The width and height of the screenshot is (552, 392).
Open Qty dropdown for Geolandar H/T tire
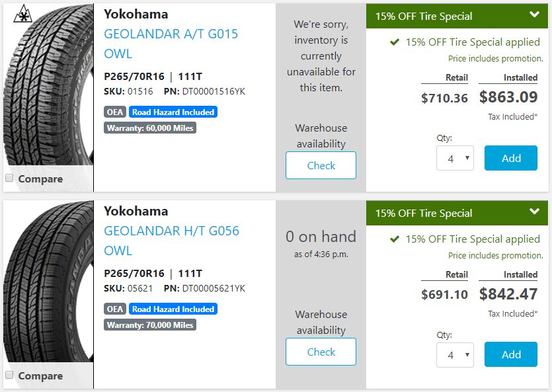pos(455,355)
